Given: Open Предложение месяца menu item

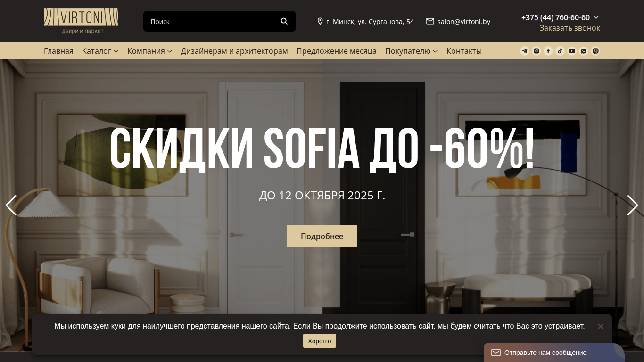Looking at the screenshot, I should 337,51.
